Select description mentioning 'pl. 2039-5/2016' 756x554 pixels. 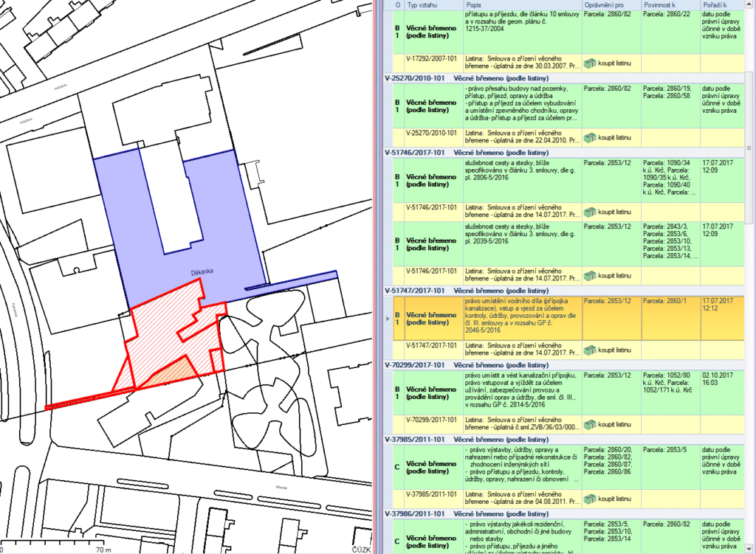point(523,243)
